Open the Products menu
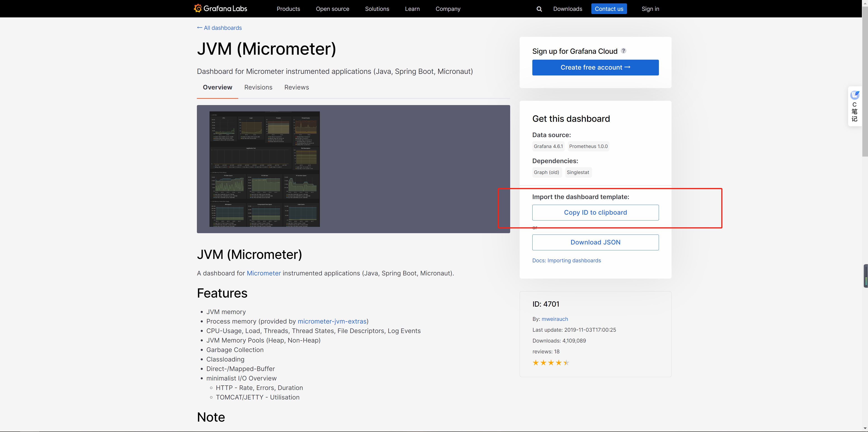The width and height of the screenshot is (868, 432). (288, 9)
